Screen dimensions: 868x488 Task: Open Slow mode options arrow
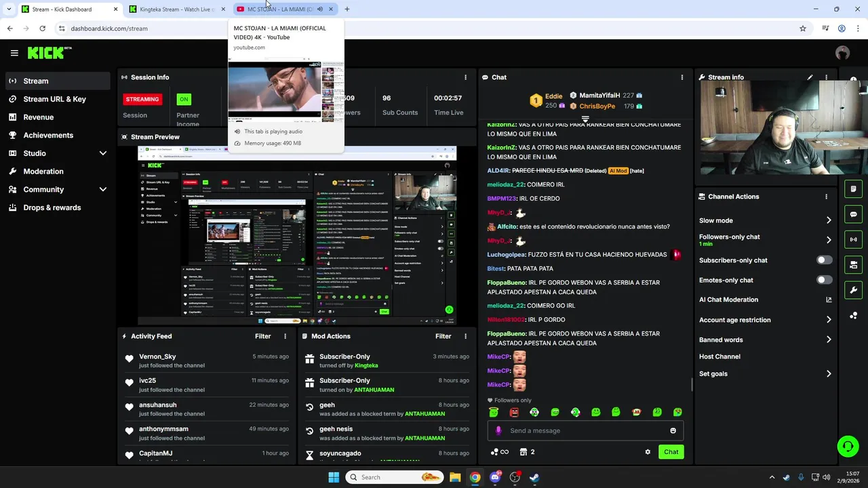[829, 220]
